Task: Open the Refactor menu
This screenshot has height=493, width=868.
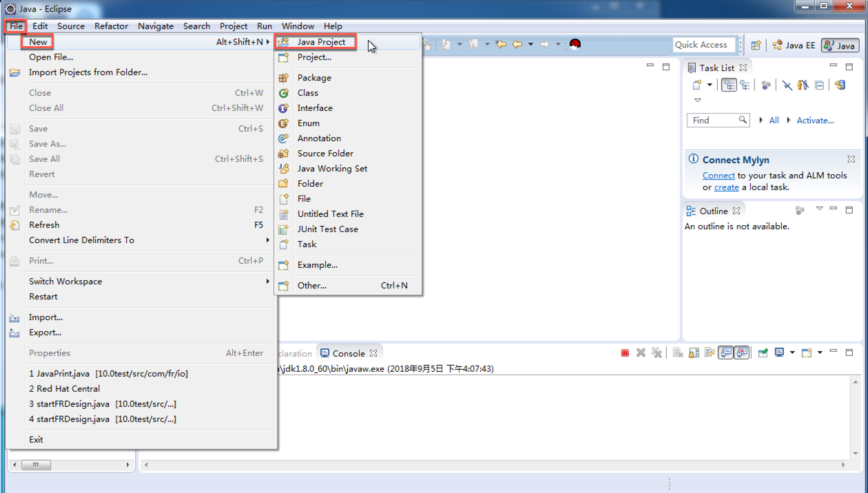Action: tap(111, 26)
